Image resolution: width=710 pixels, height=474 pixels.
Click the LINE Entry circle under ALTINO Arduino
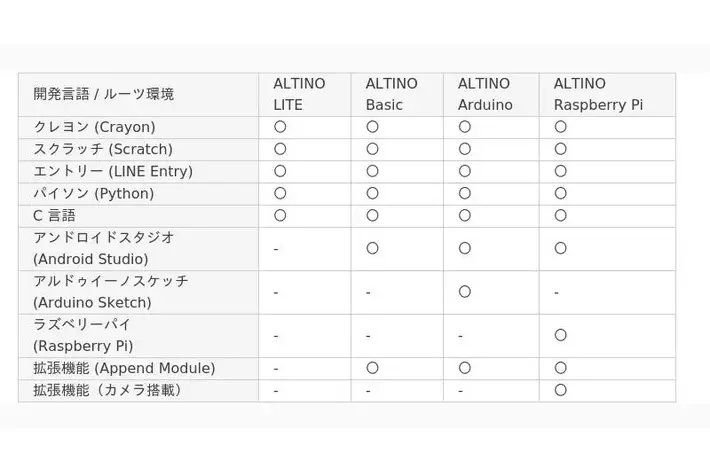click(465, 171)
